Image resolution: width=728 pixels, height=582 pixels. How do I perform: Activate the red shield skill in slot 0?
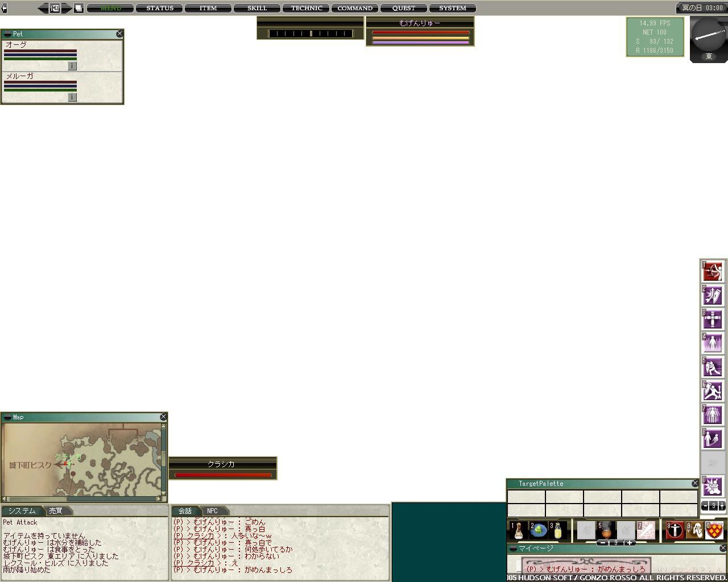[x=714, y=531]
